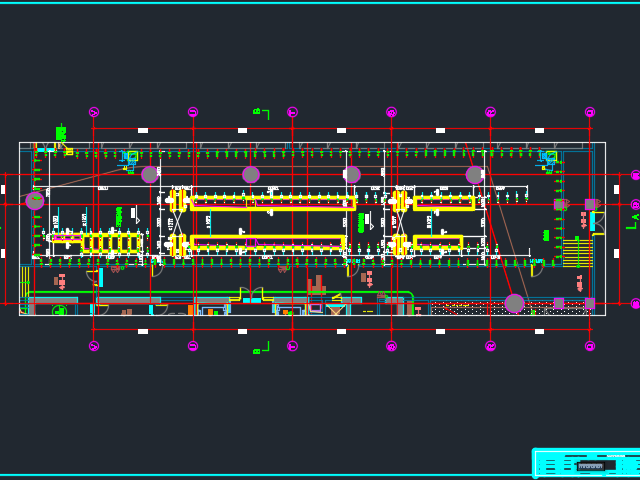This screenshot has height=480, width=640.
Task: Select the gray square column at bottom-right corner
Action: pyautogui.click(x=590, y=303)
